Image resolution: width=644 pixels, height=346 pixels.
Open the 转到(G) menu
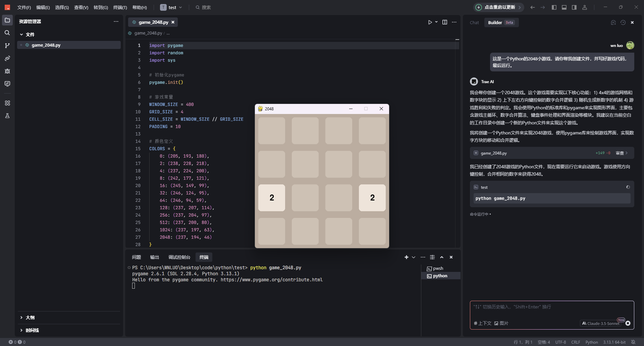pos(101,7)
